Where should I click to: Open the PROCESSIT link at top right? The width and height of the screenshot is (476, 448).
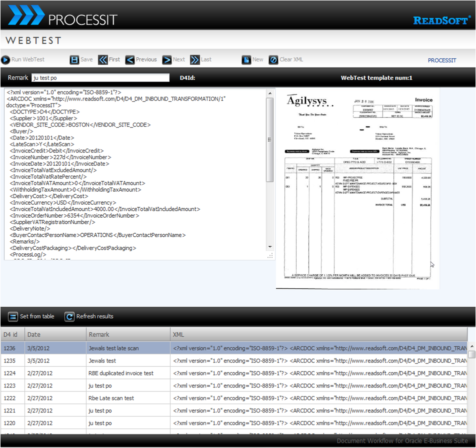coord(441,60)
